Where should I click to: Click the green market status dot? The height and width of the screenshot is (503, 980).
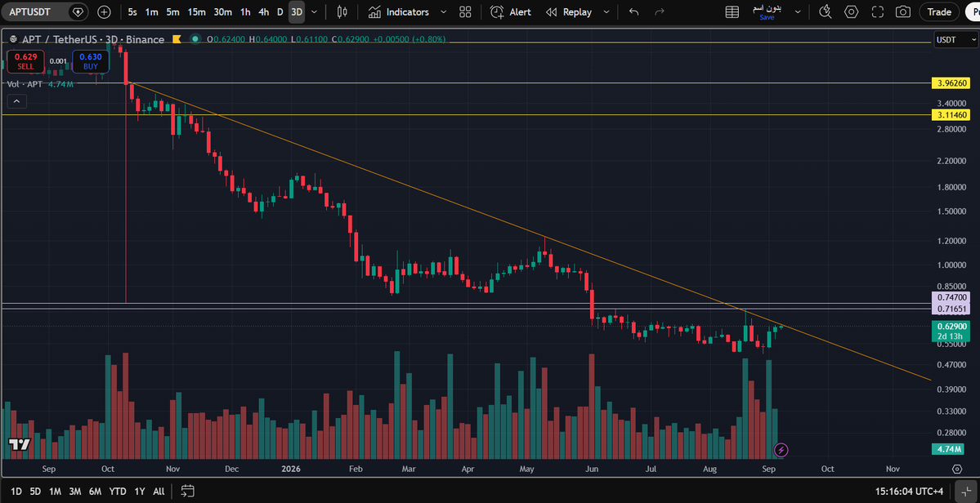[x=195, y=39]
